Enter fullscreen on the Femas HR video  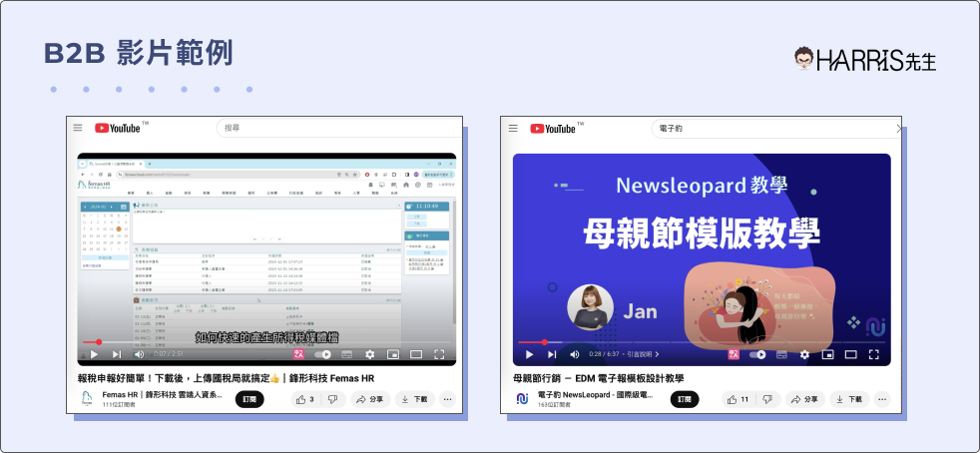(439, 354)
